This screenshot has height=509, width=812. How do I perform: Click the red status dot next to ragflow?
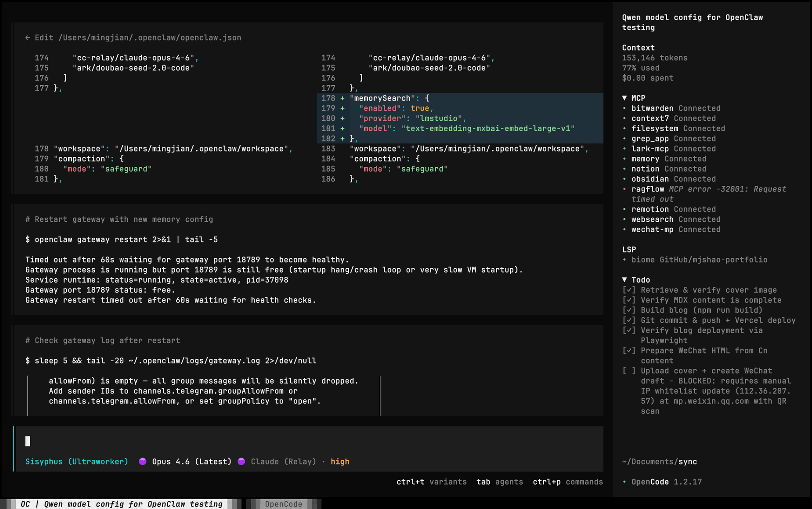point(624,189)
